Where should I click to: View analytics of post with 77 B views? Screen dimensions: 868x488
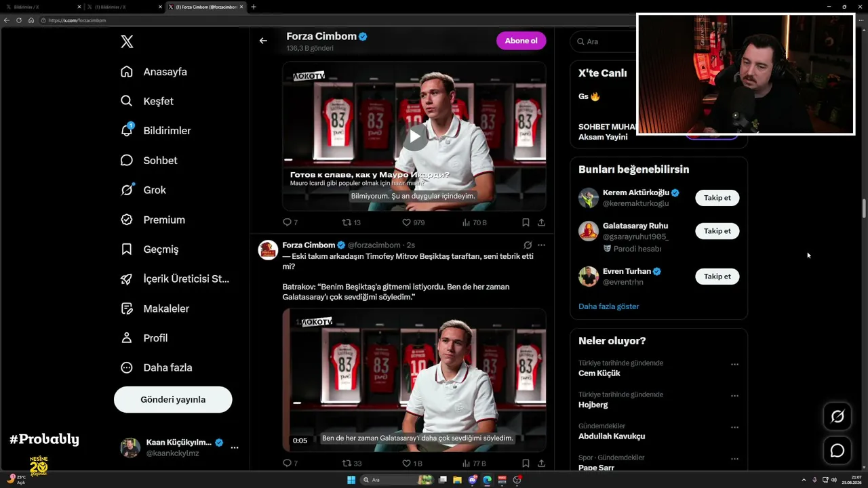474,464
